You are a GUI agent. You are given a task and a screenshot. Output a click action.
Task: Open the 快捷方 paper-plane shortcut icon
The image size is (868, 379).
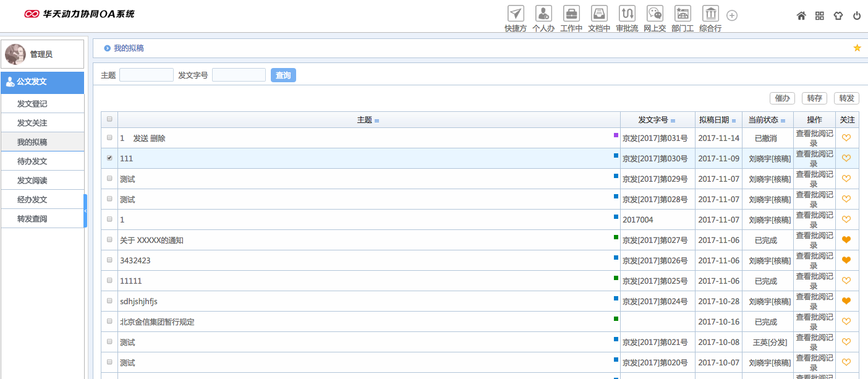click(516, 14)
